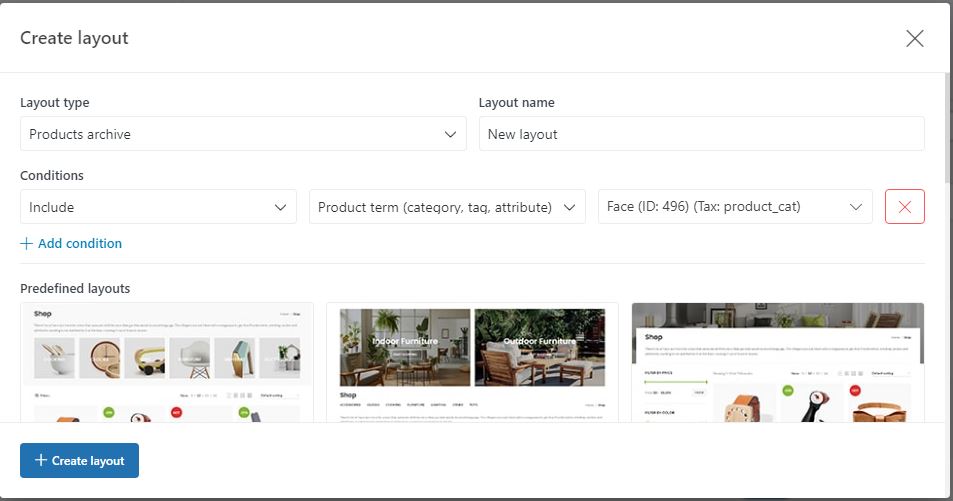Click chevron arrow in Face category field
The height and width of the screenshot is (501, 953).
[856, 207]
